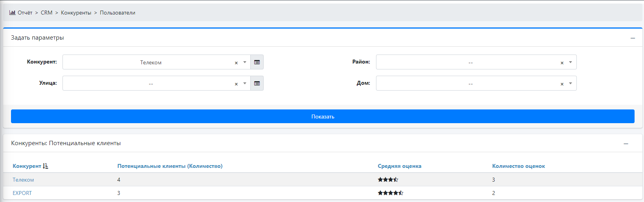Collapse the Конкуренты: Потенциальные клиенты panel

(626, 144)
